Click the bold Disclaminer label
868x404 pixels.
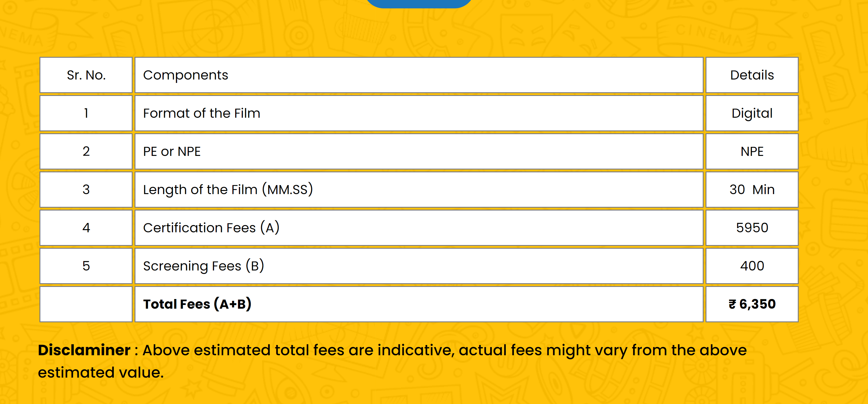(84, 350)
